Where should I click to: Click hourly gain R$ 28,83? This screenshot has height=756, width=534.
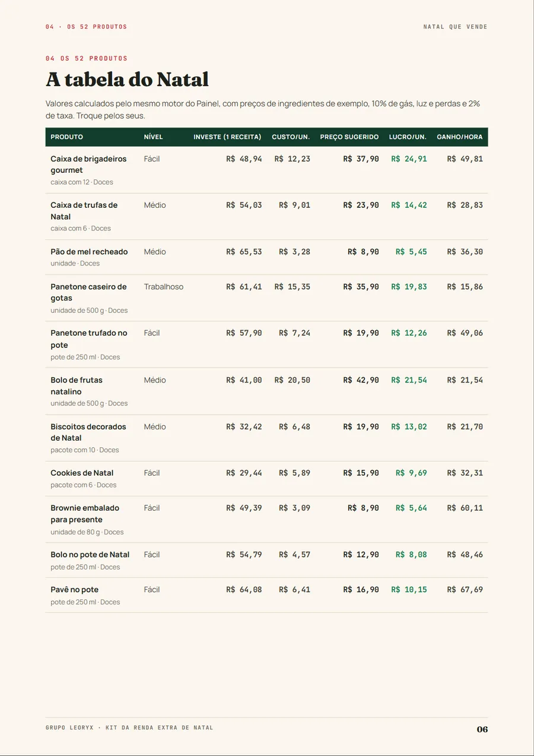coord(465,205)
